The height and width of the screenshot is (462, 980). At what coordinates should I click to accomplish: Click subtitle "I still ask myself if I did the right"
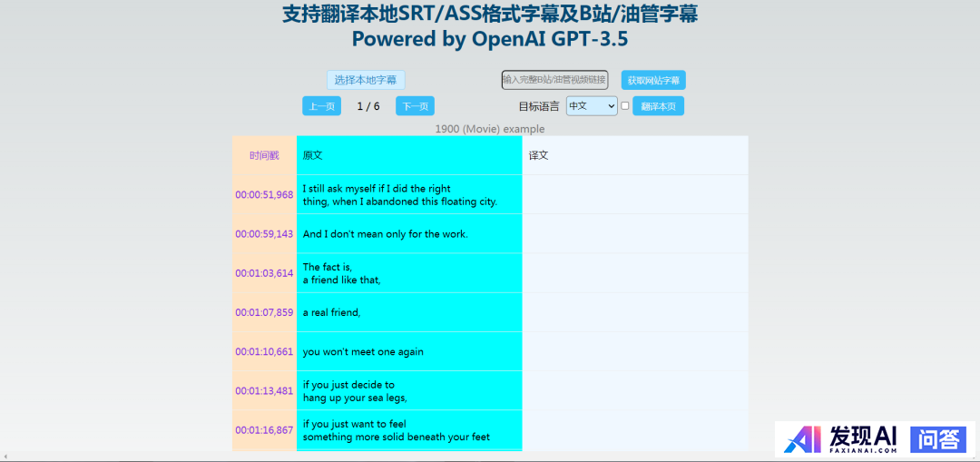[x=377, y=188]
